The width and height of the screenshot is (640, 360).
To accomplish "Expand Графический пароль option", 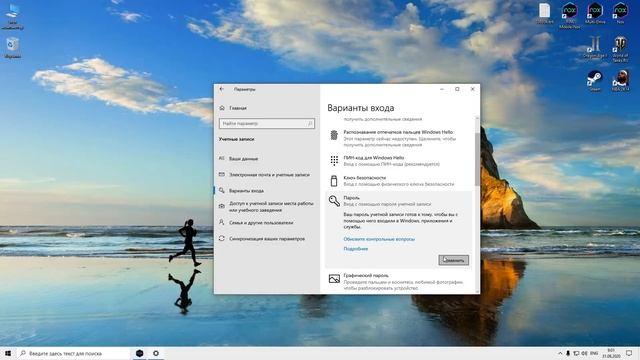I will [399, 282].
